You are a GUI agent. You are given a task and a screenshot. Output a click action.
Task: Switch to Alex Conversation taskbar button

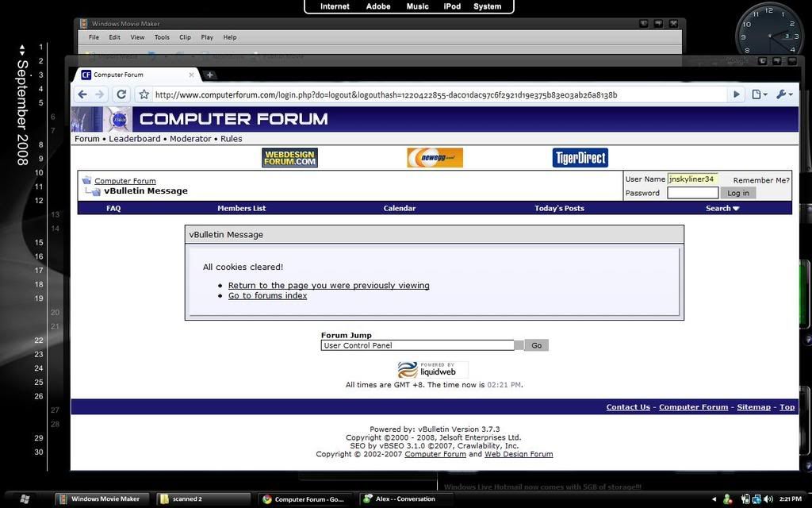click(x=407, y=499)
